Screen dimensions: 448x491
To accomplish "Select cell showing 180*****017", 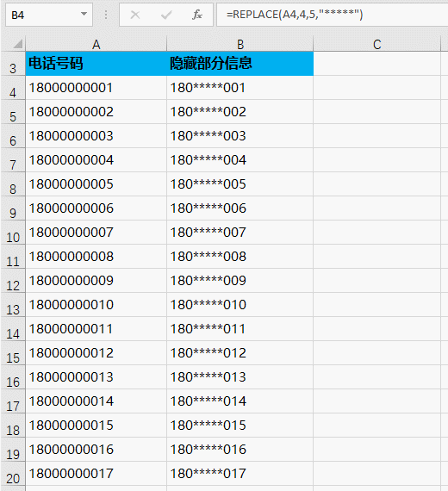I will point(240,474).
